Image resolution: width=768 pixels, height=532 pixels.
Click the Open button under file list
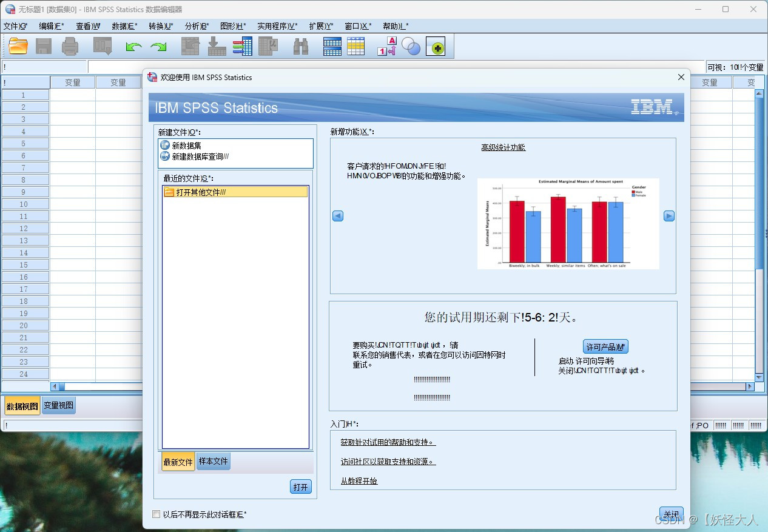(301, 487)
